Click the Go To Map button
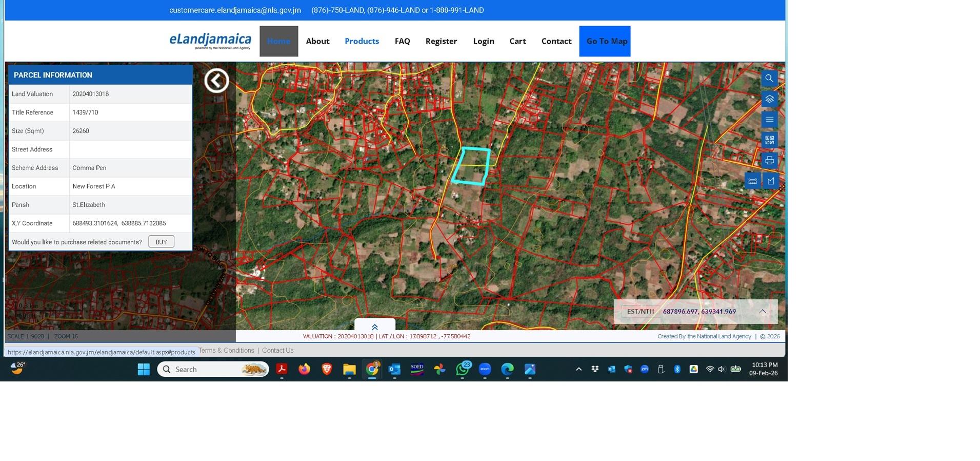This screenshot has height=461, width=980. coord(607,41)
